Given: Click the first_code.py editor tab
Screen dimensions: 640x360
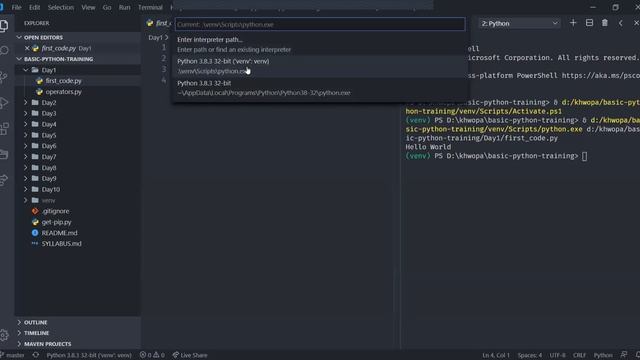Looking at the screenshot, I should pyautogui.click(x=160, y=23).
